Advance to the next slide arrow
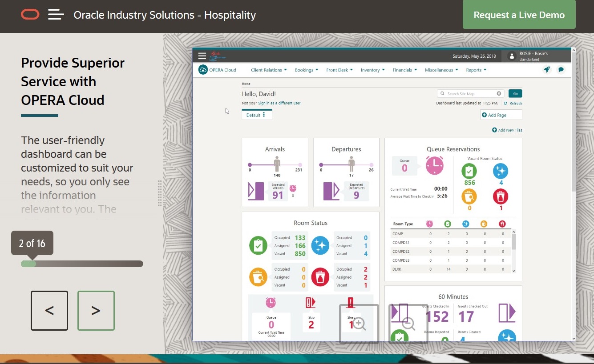594x364 pixels. (96, 311)
